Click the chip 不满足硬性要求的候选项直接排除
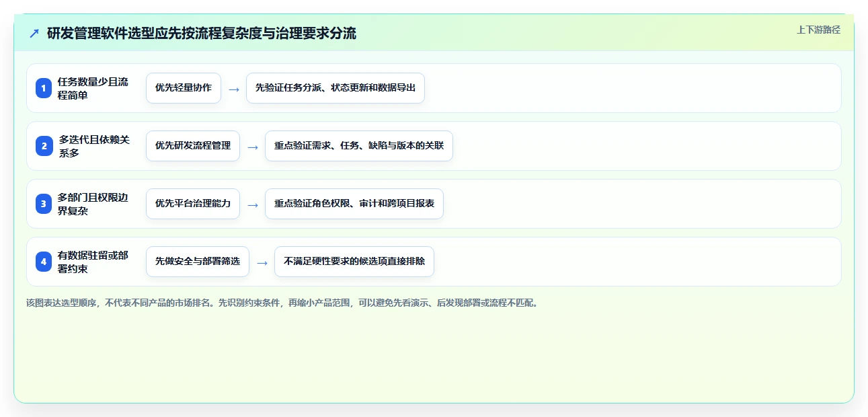 [x=354, y=262]
